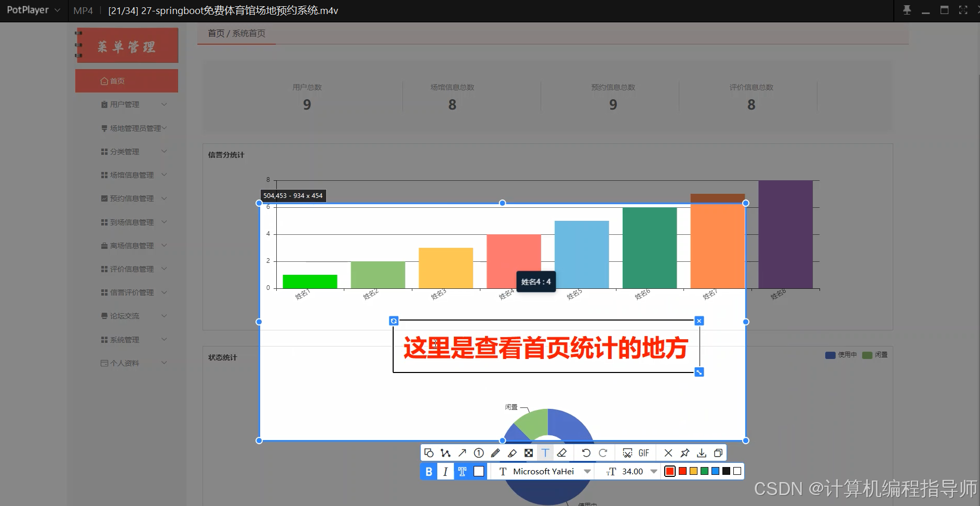
Task: Expand 用户管理 with its chevron
Action: [x=164, y=104]
